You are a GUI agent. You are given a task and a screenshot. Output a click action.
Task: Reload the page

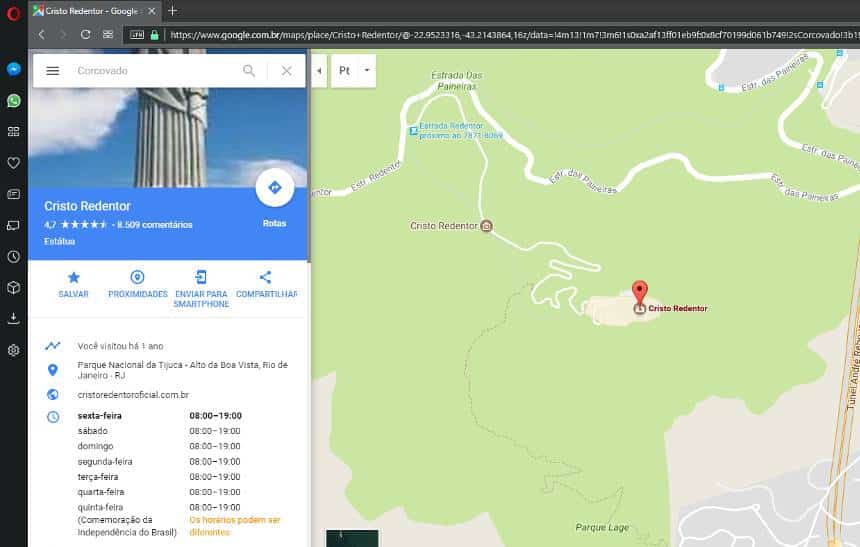coord(86,35)
